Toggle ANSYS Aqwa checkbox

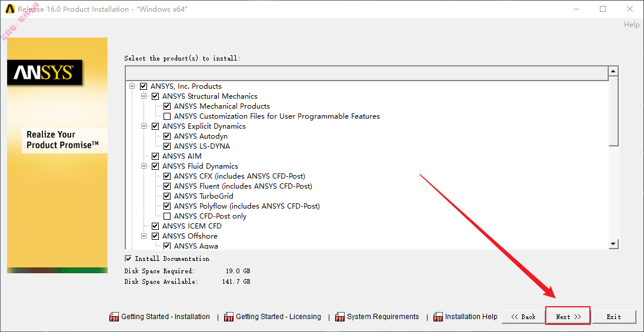coord(167,246)
